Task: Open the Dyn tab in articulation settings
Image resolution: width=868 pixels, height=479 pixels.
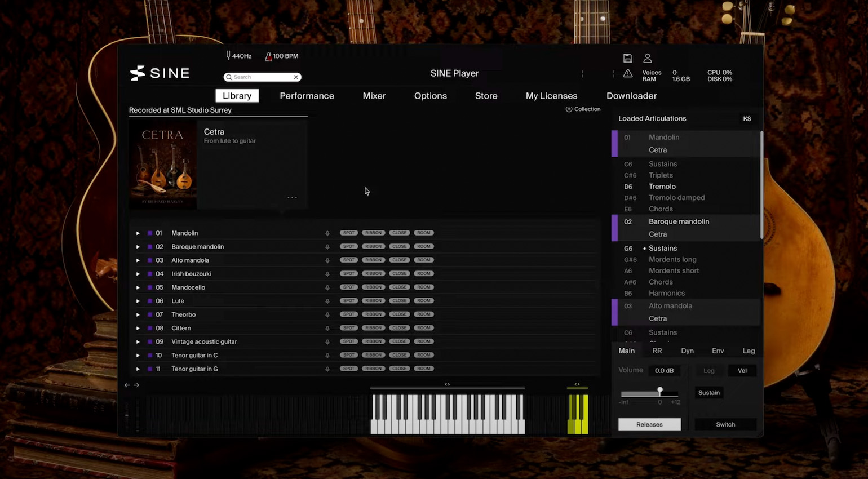Action: click(687, 351)
